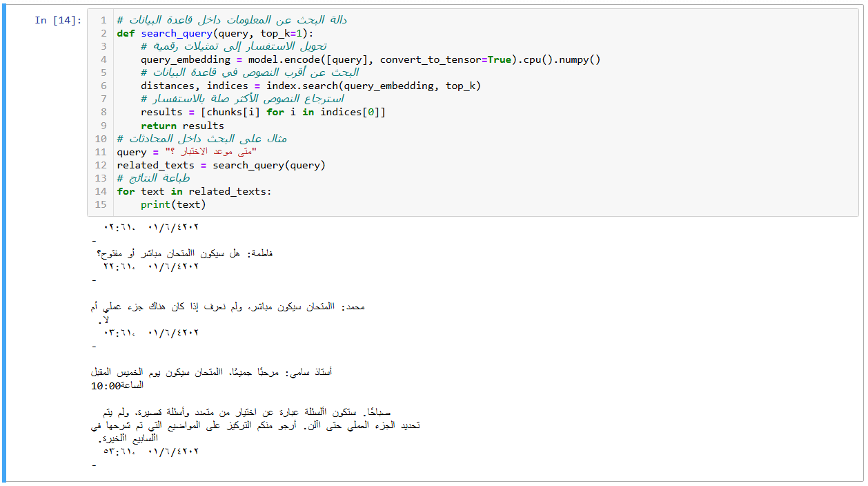Click the In [14] cell prompt
The width and height of the screenshot is (868, 486).
58,21
